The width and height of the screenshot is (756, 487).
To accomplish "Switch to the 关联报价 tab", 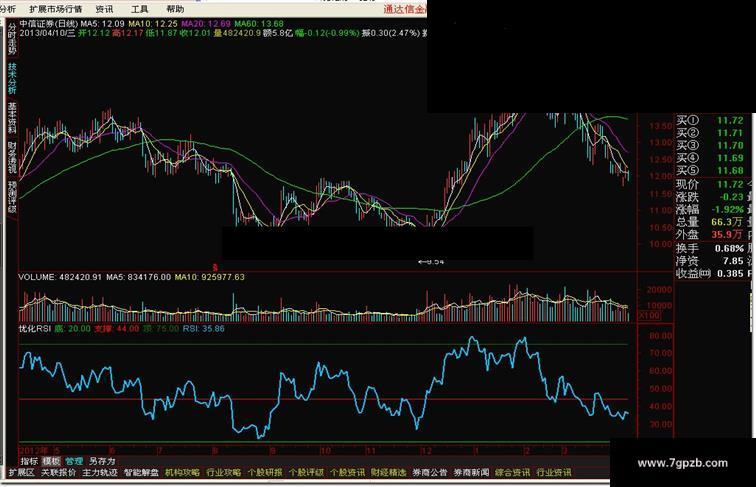I will pyautogui.click(x=58, y=473).
